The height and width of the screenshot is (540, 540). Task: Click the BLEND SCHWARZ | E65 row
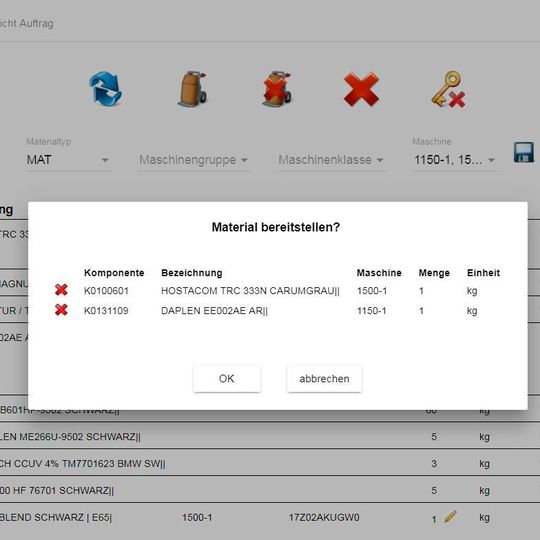[270, 517]
